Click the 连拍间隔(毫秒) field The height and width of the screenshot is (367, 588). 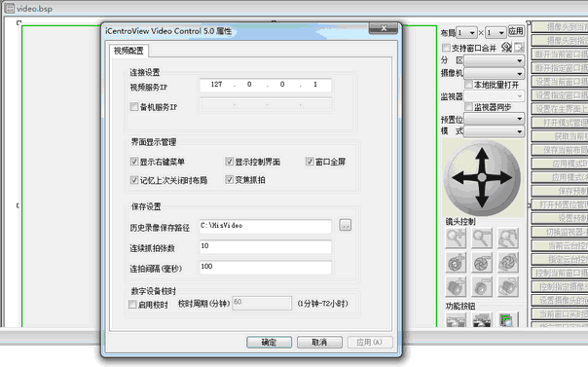click(x=266, y=268)
